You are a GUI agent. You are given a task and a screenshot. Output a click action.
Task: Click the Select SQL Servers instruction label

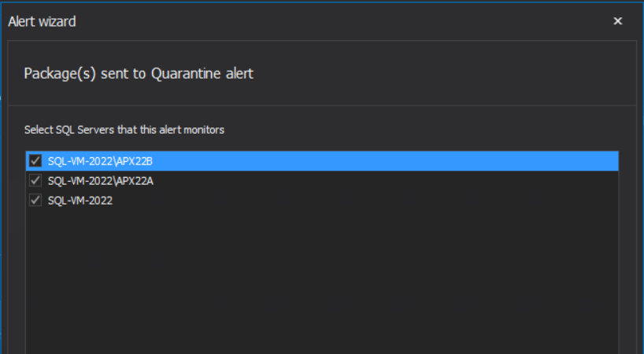tap(124, 130)
